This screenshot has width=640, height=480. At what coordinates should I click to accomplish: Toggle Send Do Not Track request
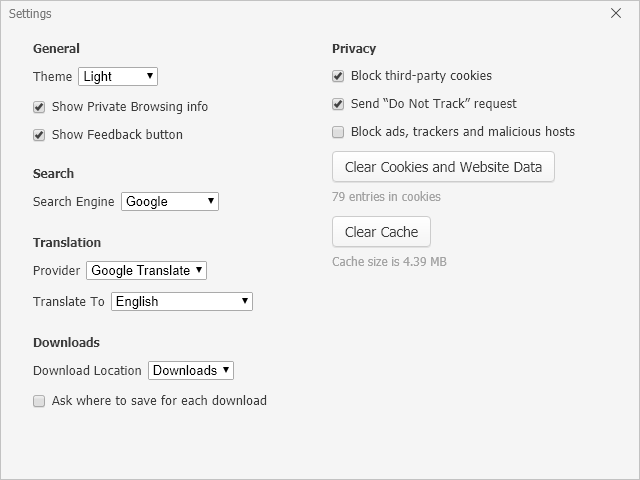click(x=338, y=104)
